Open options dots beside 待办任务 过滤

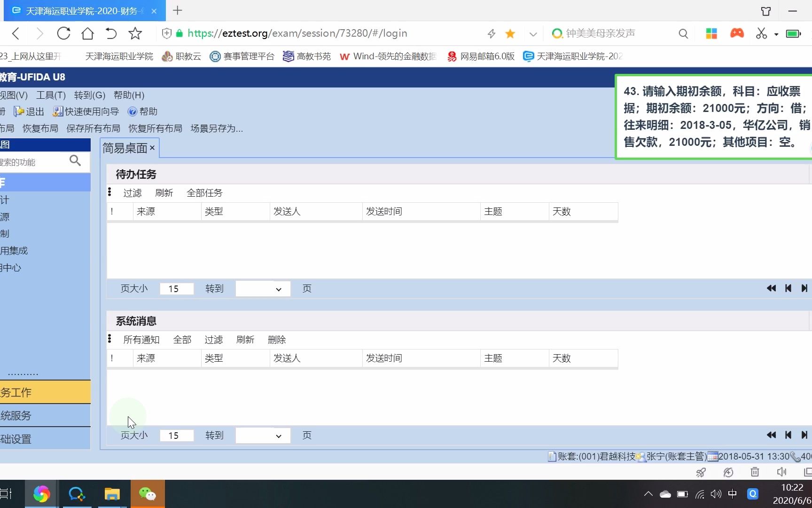109,192
